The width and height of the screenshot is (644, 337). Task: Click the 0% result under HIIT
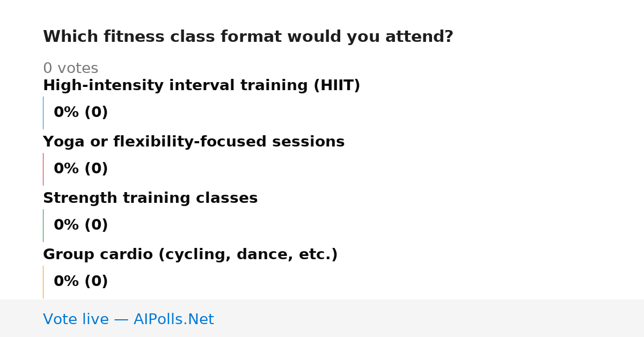tap(80, 113)
